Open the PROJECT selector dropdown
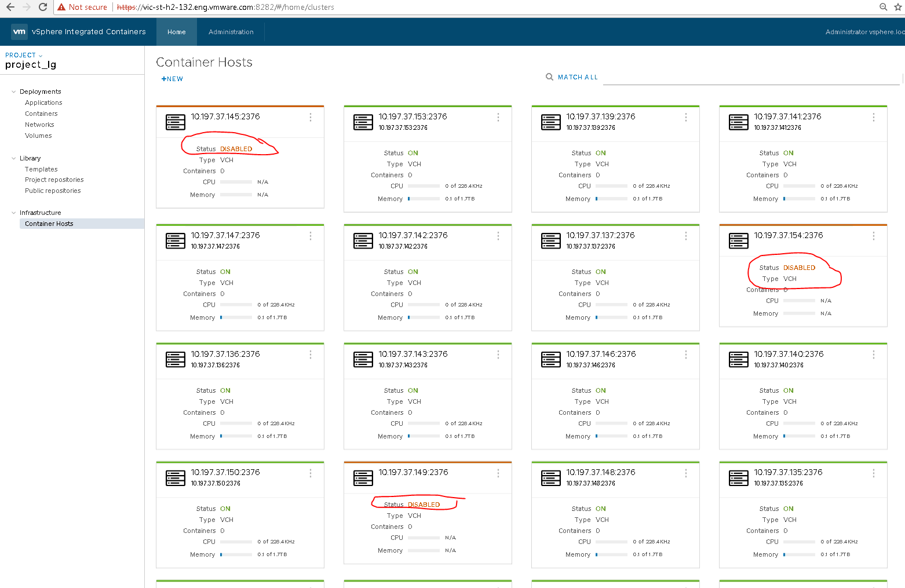The width and height of the screenshot is (905, 588). point(24,55)
